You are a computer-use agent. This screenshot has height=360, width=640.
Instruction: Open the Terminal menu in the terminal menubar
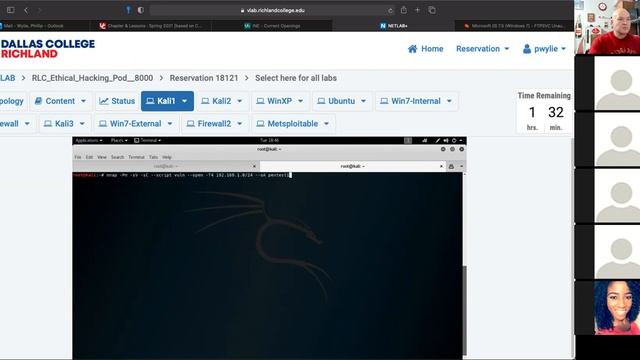tap(136, 157)
